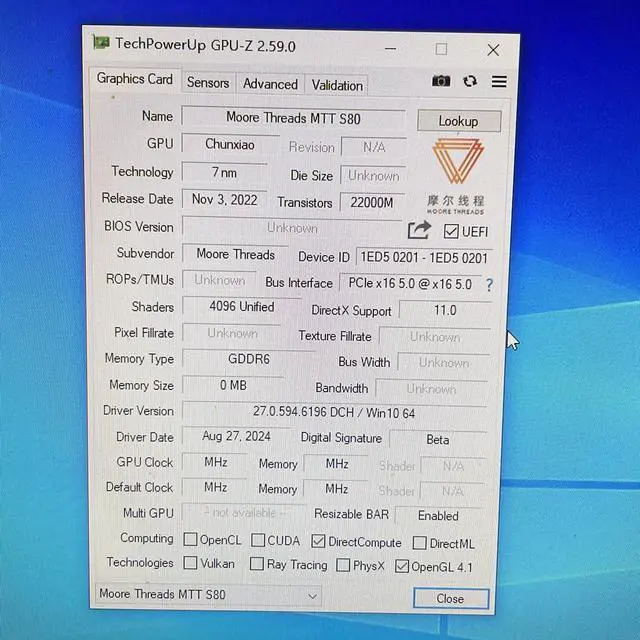Click the TechPowerUp GPU-Z 2.59.0 title text
The height and width of the screenshot is (640, 640).
pyautogui.click(x=205, y=45)
